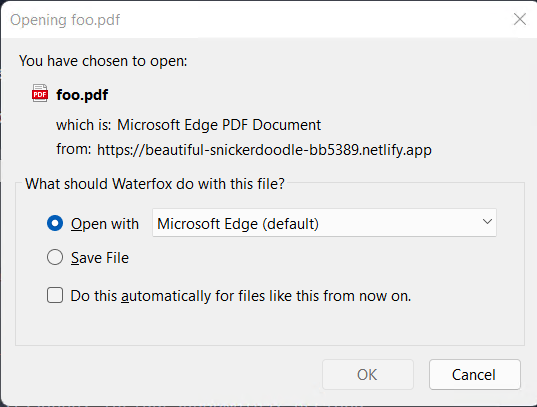Click the Save File label text
The image size is (537, 407).
pos(100,258)
